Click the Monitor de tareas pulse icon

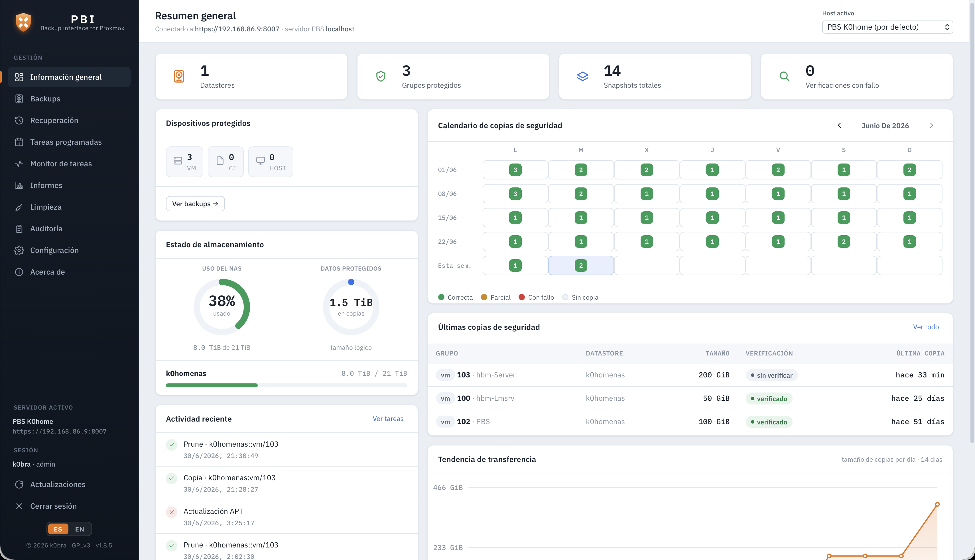pos(19,164)
